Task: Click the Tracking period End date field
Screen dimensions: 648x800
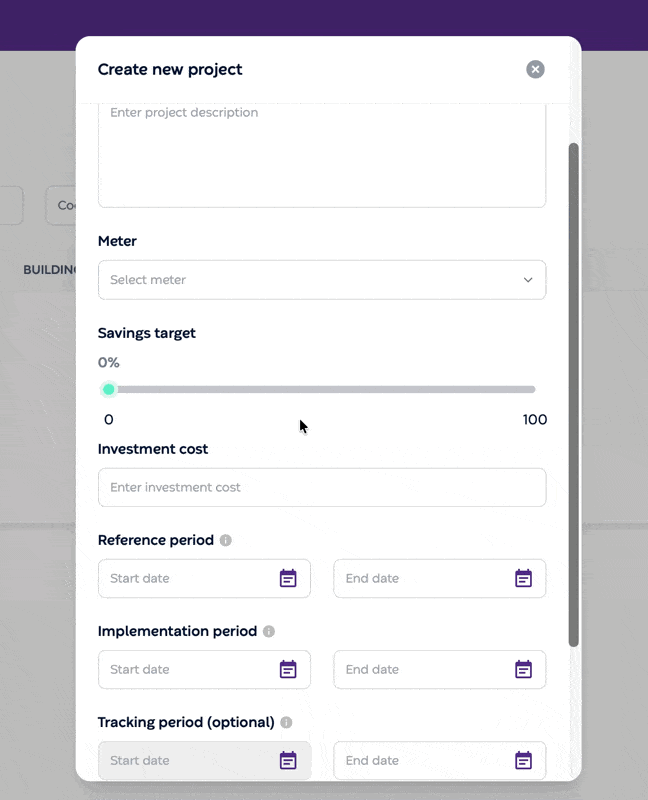Action: point(440,760)
